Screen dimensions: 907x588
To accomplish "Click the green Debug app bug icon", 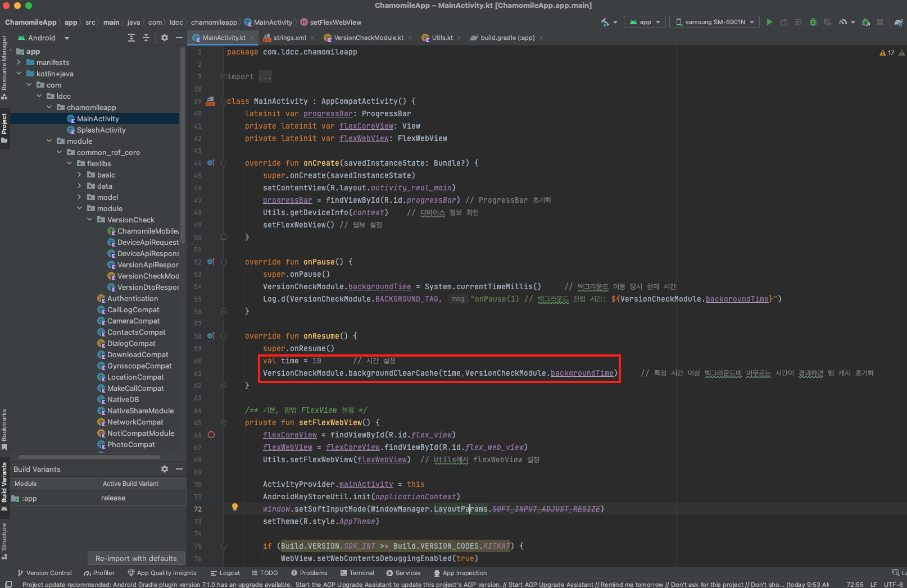I will (813, 22).
